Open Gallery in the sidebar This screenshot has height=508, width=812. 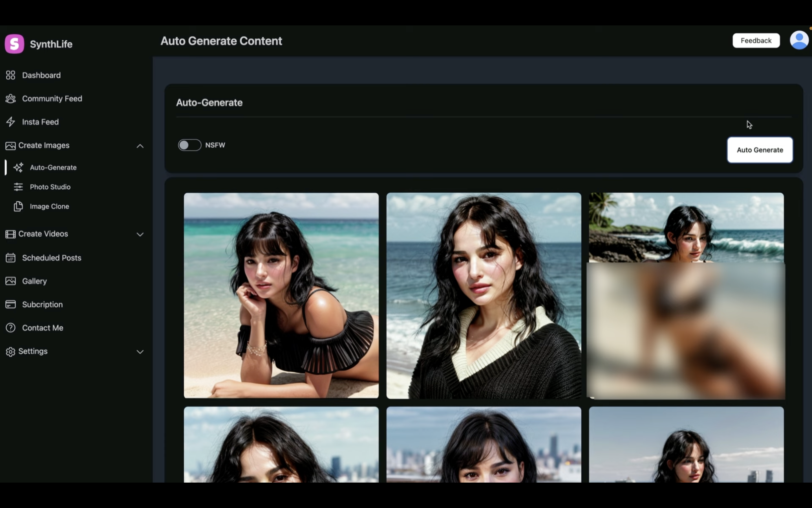pyautogui.click(x=34, y=281)
